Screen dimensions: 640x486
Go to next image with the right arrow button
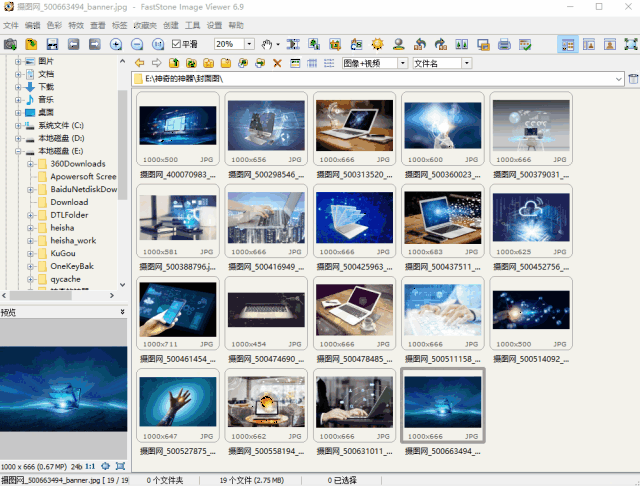pos(95,44)
